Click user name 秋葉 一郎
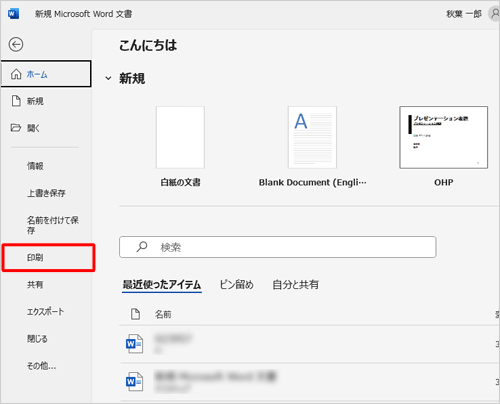 click(x=464, y=14)
